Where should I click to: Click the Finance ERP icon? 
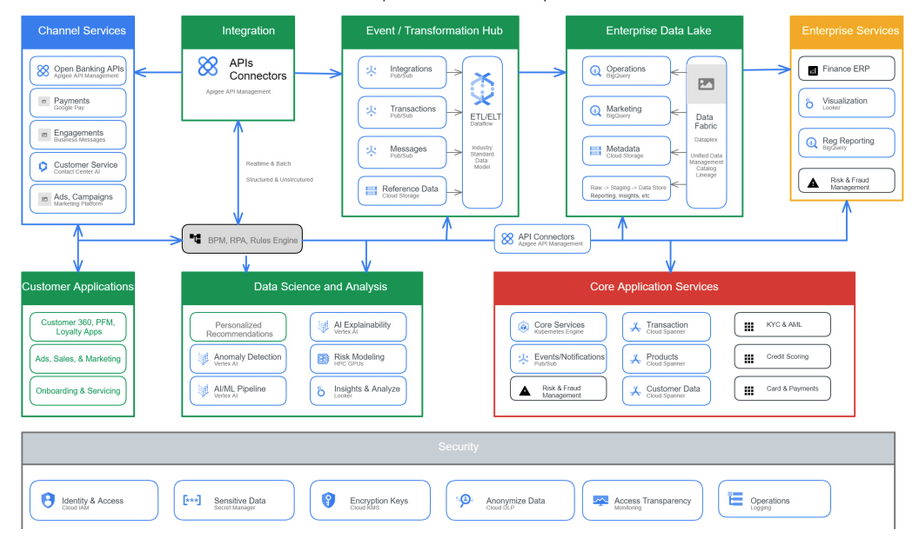tap(812, 70)
